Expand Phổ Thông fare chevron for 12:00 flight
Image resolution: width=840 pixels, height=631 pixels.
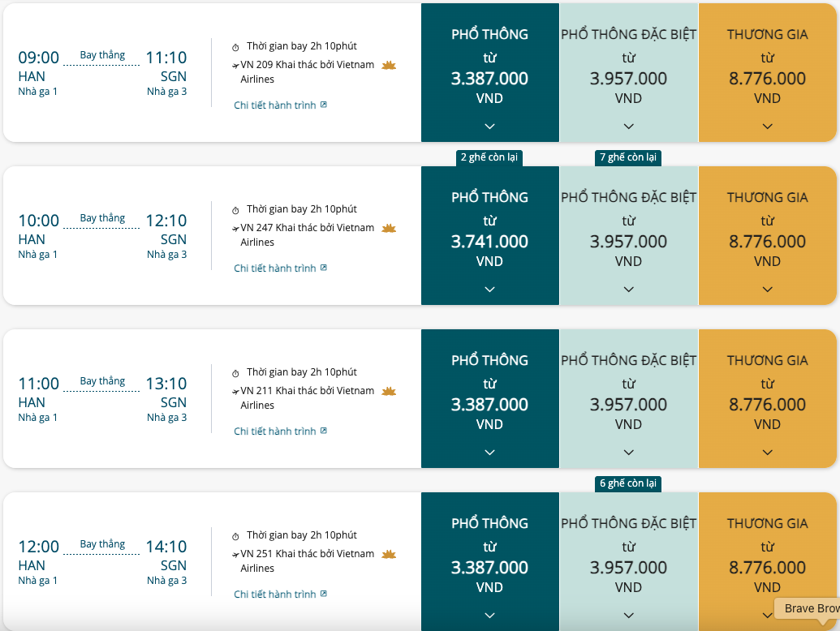[489, 616]
